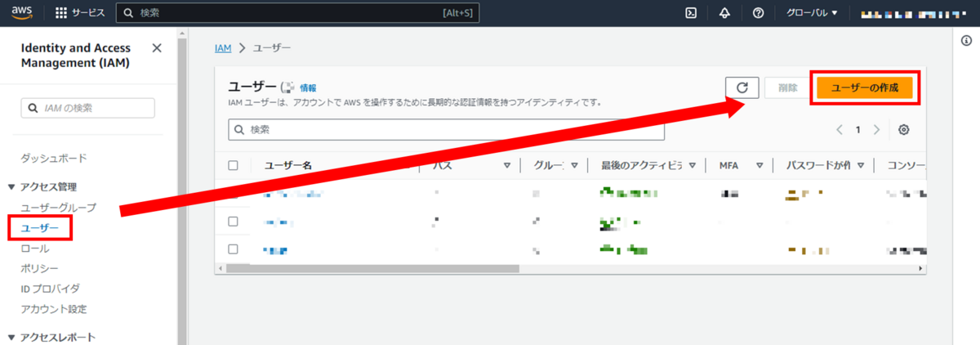Click page number 1 in pagination

coord(857,130)
